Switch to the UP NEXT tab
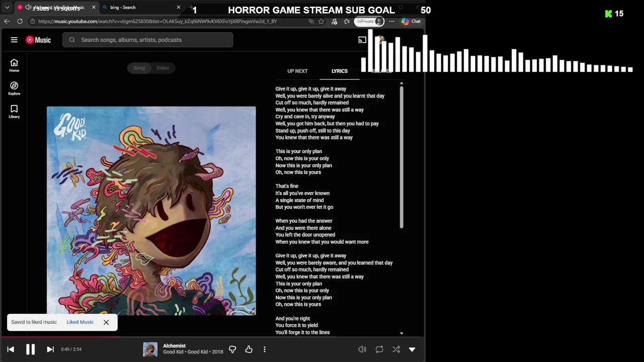 [x=297, y=71]
